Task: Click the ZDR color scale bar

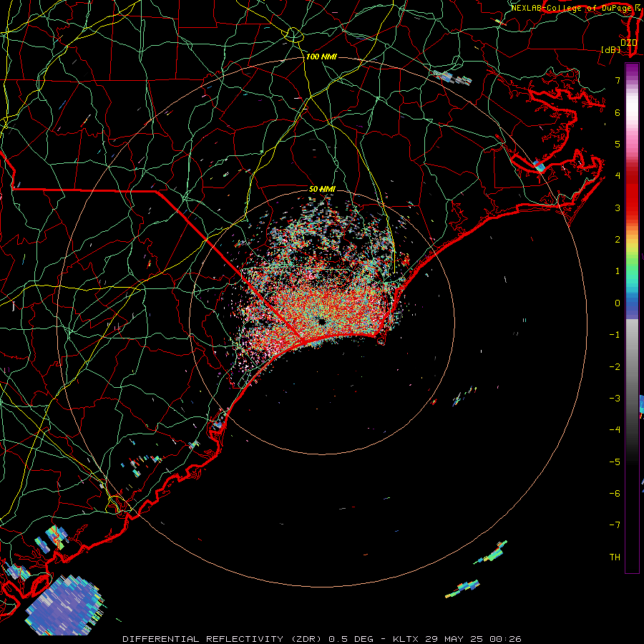Action: coord(632,318)
